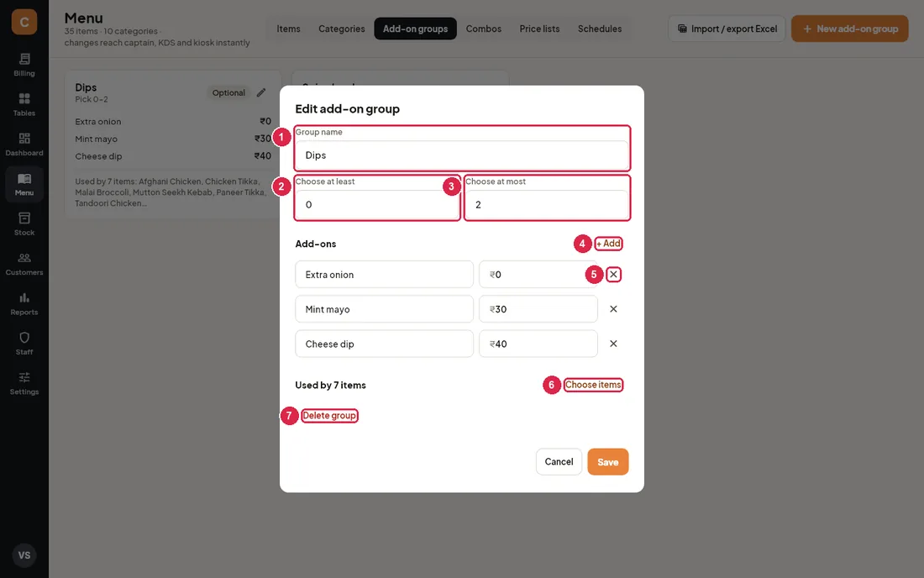Switch to the Categories tab
Image resolution: width=924 pixels, height=578 pixels.
(341, 29)
